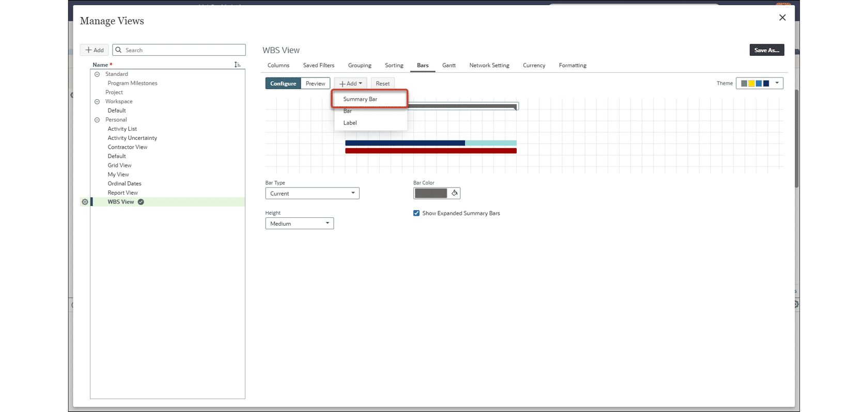The width and height of the screenshot is (868, 412).
Task: Open the Theme color dropdown
Action: (x=760, y=83)
